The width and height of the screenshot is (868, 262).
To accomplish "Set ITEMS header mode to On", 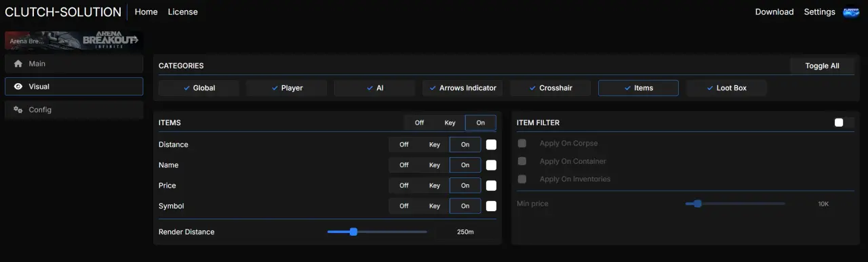I will click(x=481, y=123).
